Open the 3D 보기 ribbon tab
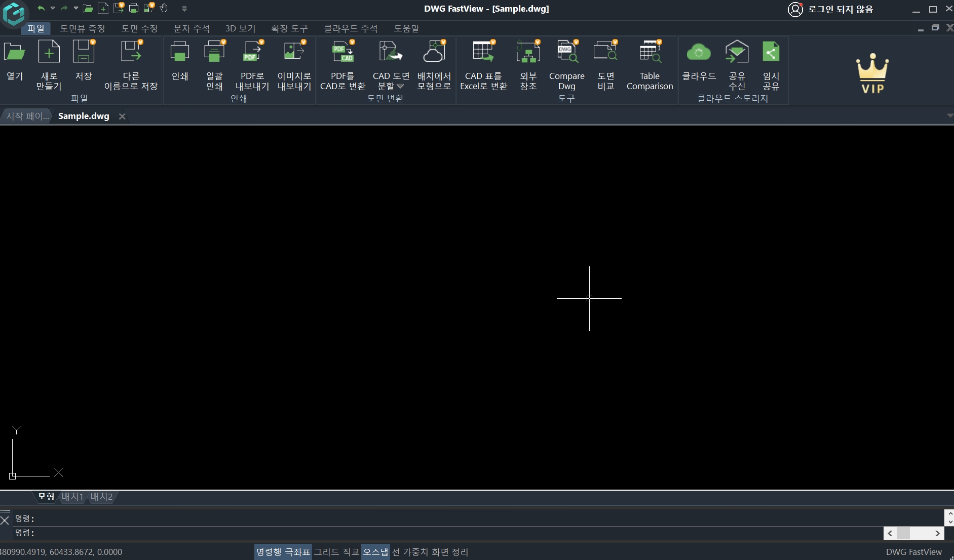 (240, 28)
